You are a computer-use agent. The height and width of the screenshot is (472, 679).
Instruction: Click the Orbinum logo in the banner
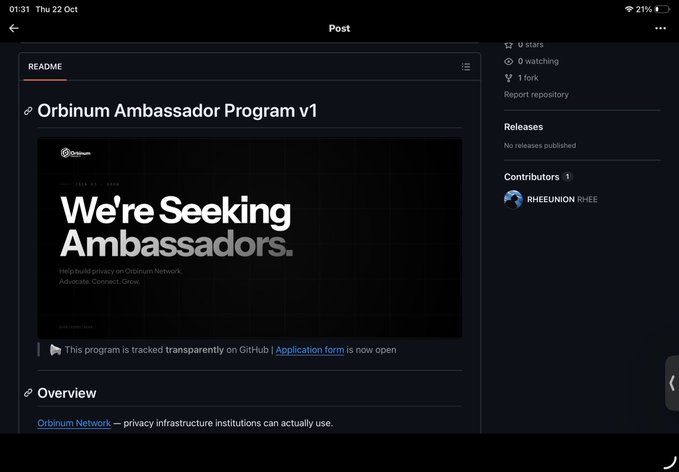(76, 153)
